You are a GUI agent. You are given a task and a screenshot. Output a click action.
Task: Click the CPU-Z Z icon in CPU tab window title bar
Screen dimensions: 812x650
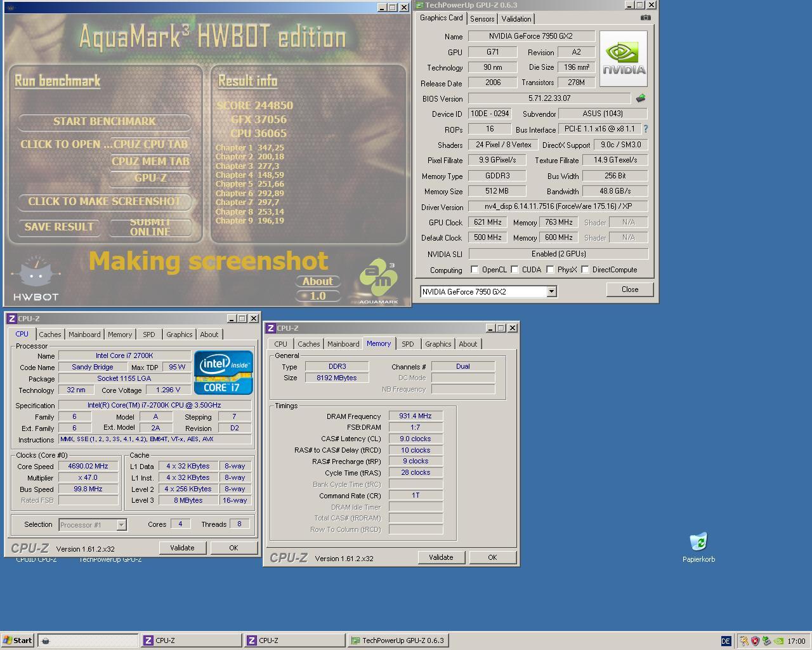(12, 319)
